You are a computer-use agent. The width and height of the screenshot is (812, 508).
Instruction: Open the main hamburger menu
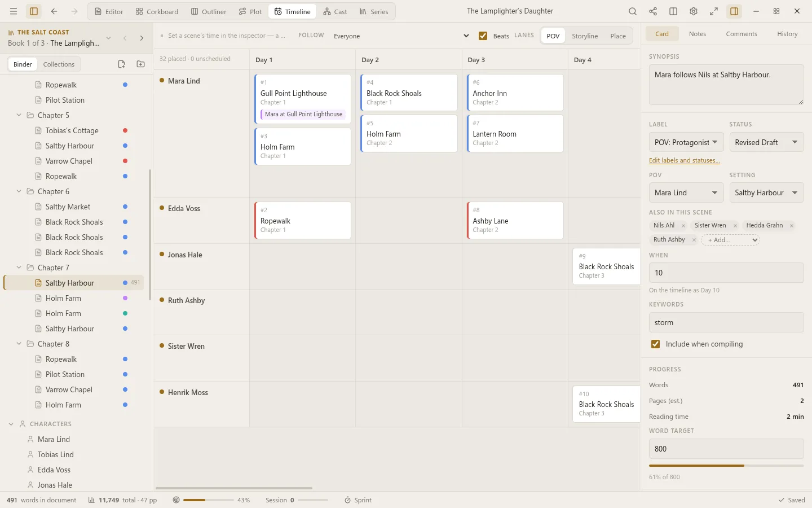(x=14, y=11)
